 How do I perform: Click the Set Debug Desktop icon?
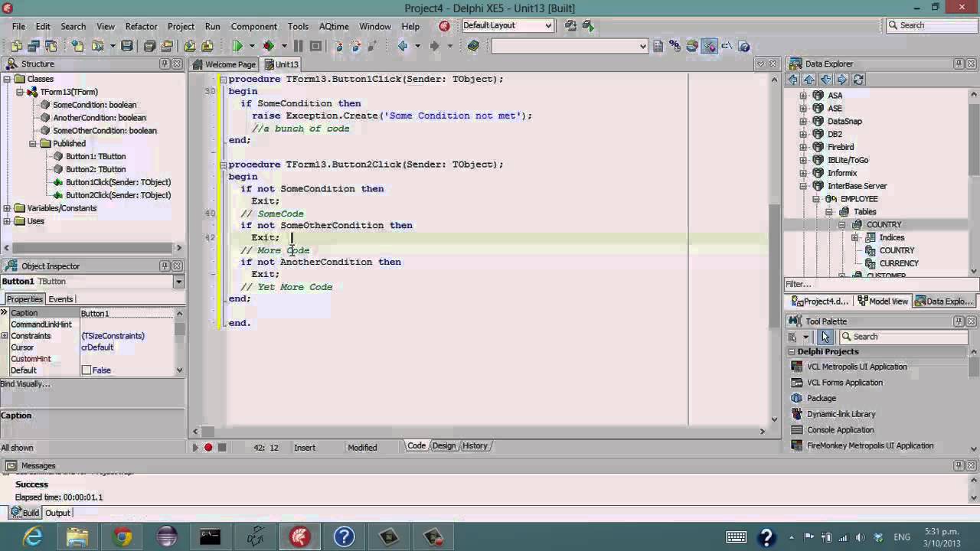[588, 25]
